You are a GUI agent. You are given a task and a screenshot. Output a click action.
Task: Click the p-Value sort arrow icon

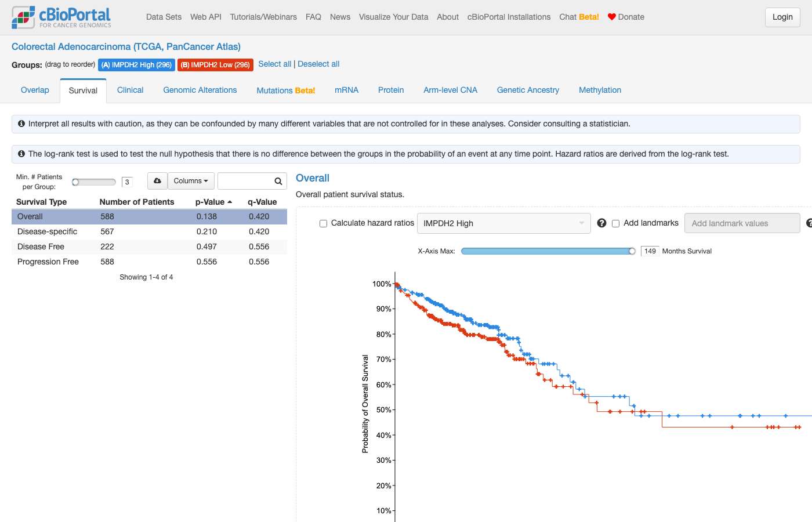click(230, 202)
